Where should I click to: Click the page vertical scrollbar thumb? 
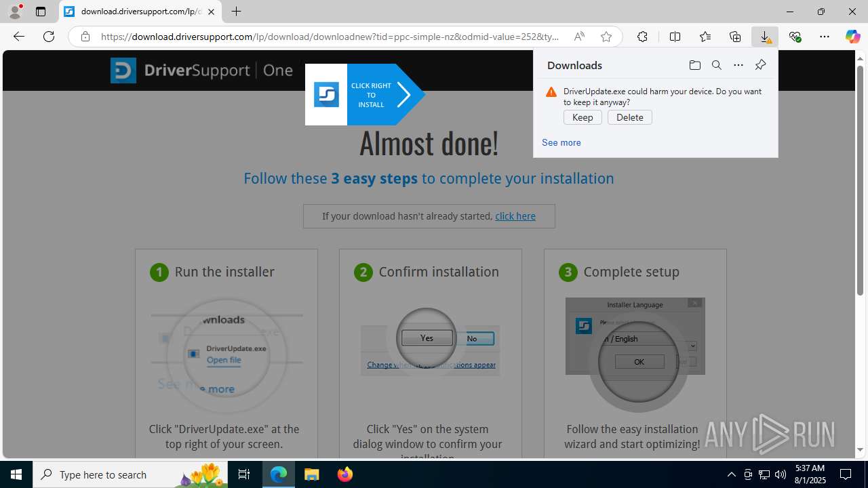coord(860,180)
